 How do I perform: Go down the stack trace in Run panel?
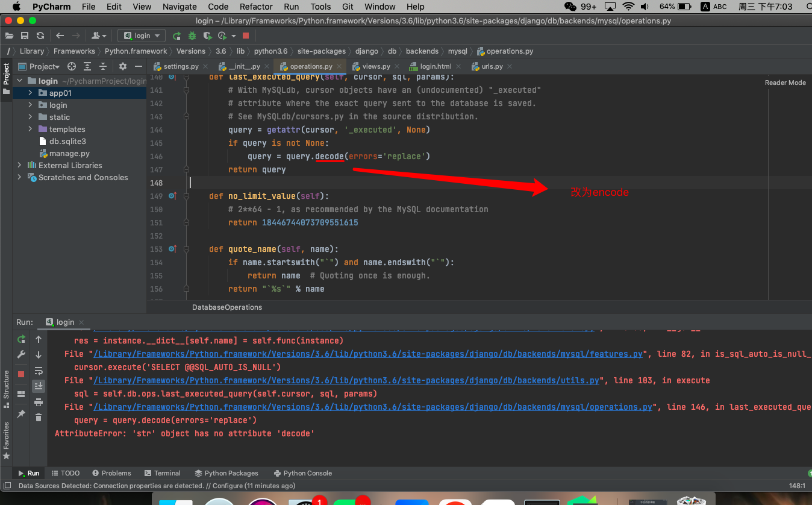[39, 355]
